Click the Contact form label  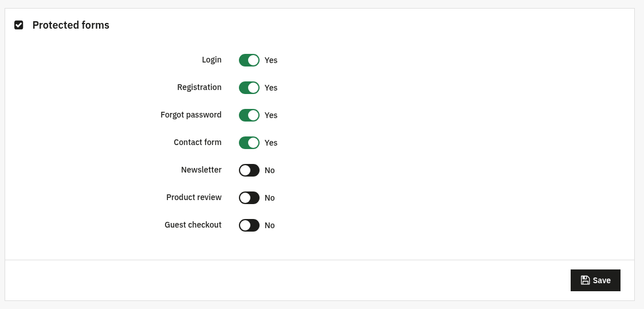(x=198, y=142)
